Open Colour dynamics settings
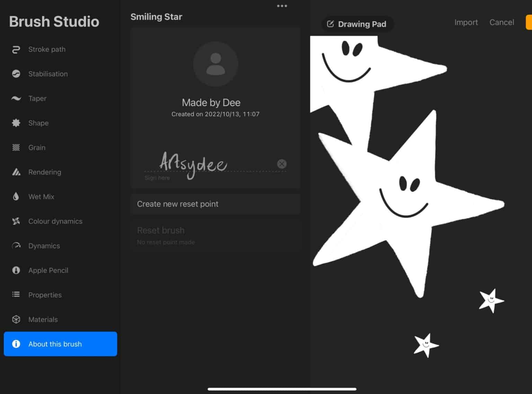 [x=16, y=221]
